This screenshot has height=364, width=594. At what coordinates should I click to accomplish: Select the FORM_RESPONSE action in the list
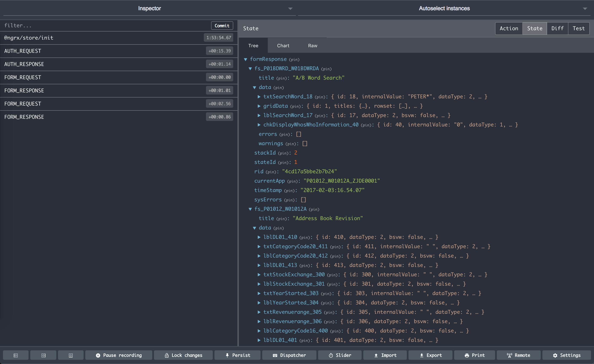96,90
